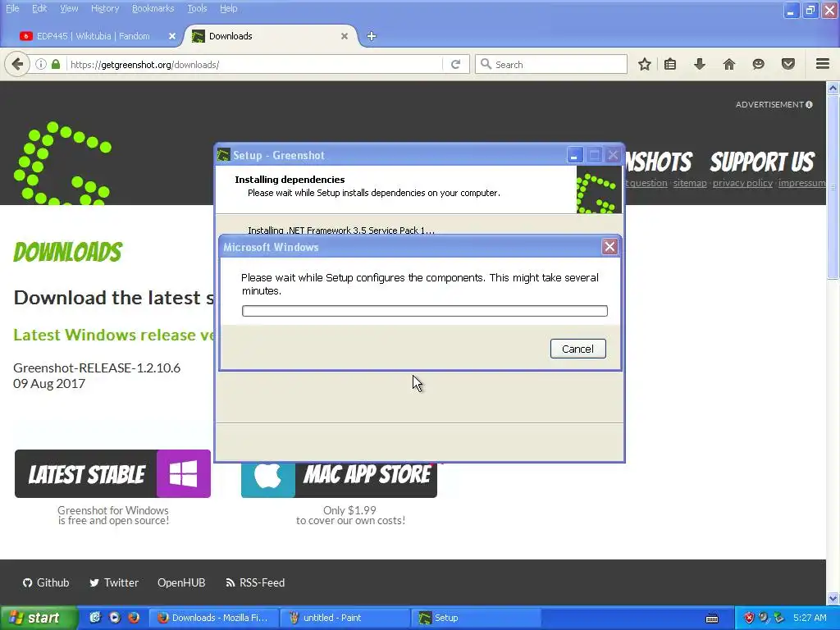840x630 pixels.
Task: Close the Microsoft Windows dialog with X
Action: click(x=609, y=246)
